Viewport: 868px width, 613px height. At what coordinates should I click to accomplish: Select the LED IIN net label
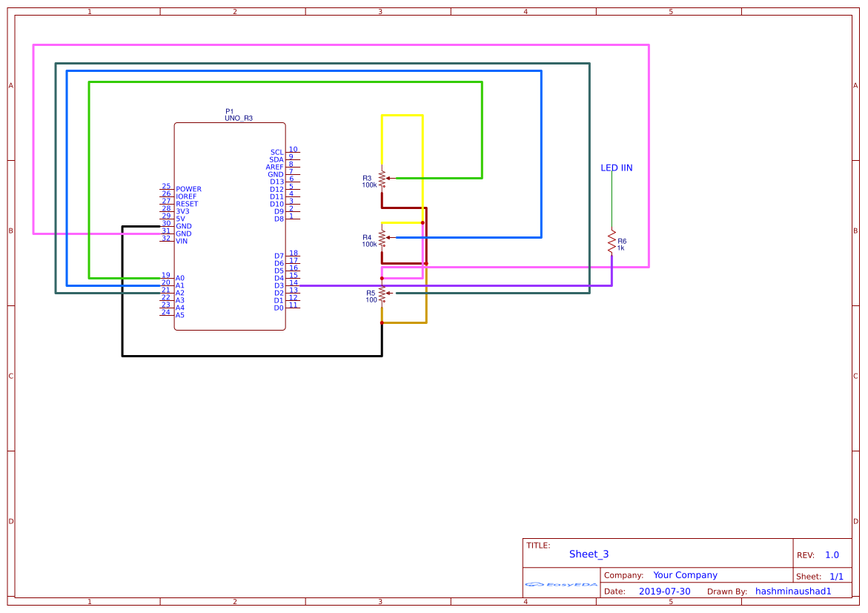tap(616, 168)
